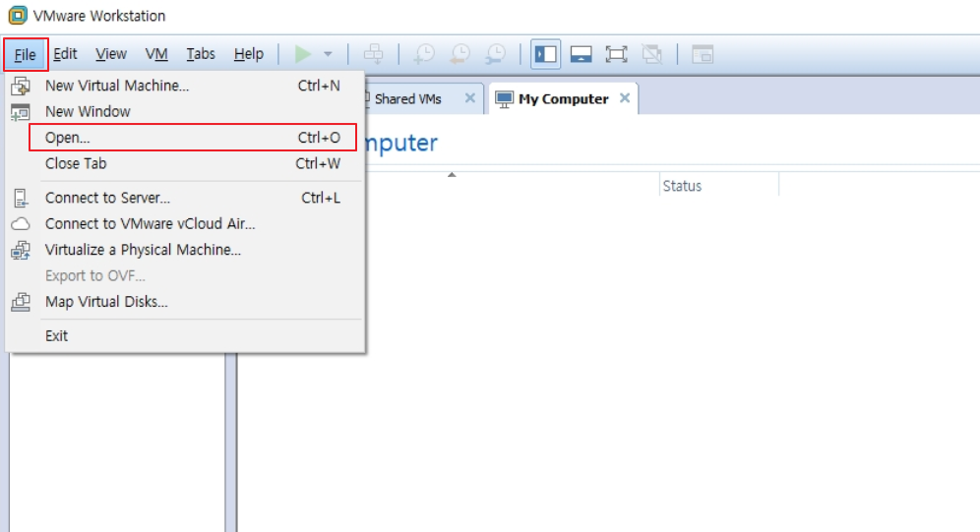Click Open... in the File menu

pos(193,138)
